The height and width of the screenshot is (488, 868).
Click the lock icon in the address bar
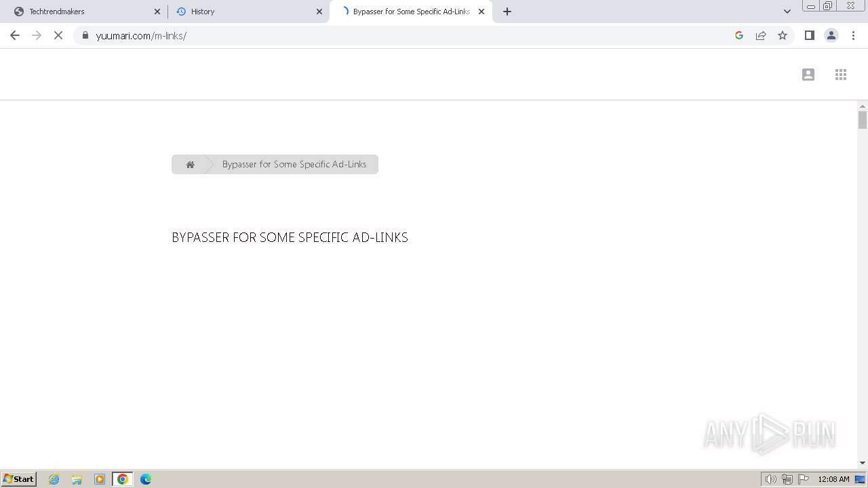pyautogui.click(x=85, y=35)
